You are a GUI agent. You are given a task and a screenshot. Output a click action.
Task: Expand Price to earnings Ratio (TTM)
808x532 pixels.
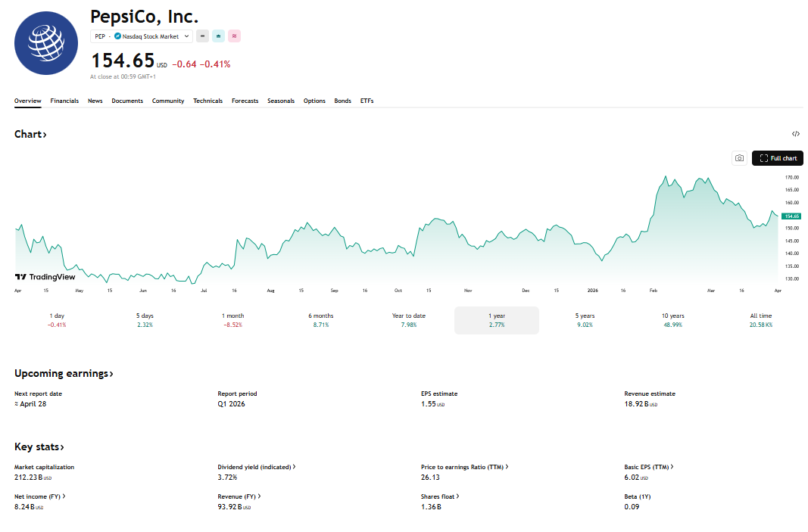[x=464, y=467]
